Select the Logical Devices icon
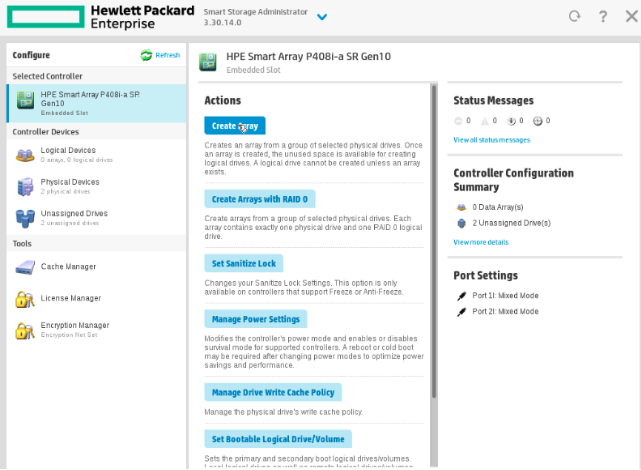The height and width of the screenshot is (470, 641). [x=25, y=155]
